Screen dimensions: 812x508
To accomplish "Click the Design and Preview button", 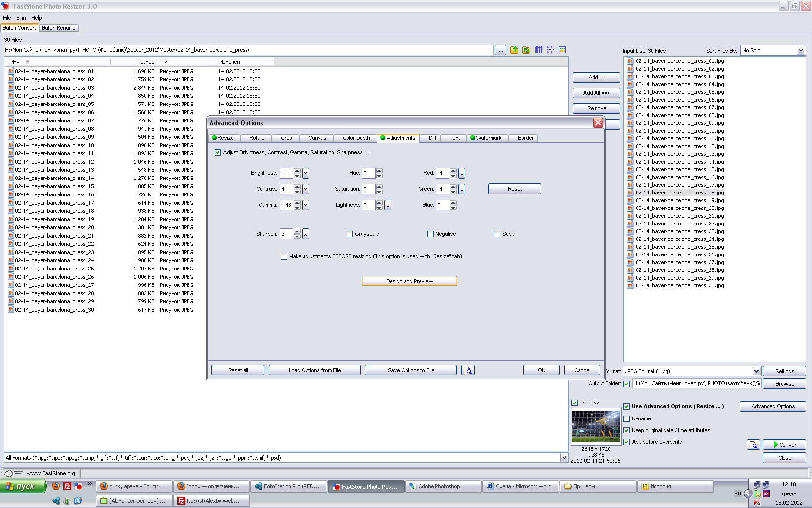I will 409,281.
